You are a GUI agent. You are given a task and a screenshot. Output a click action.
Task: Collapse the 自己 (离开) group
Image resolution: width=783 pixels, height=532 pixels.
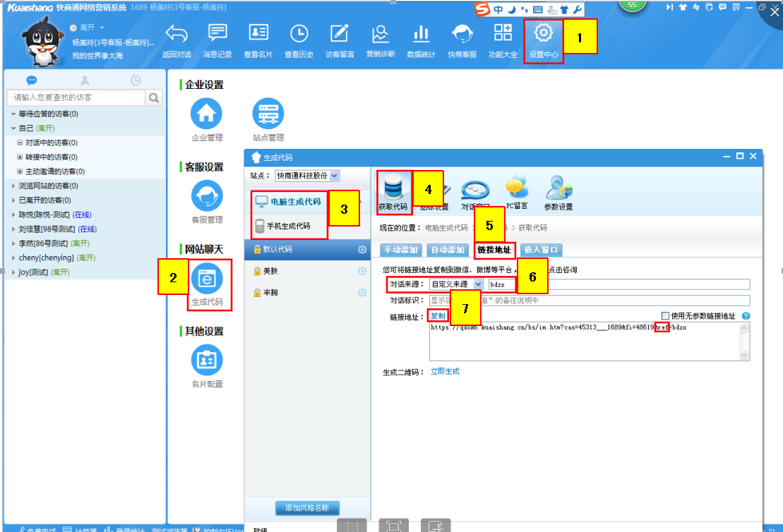(13, 128)
